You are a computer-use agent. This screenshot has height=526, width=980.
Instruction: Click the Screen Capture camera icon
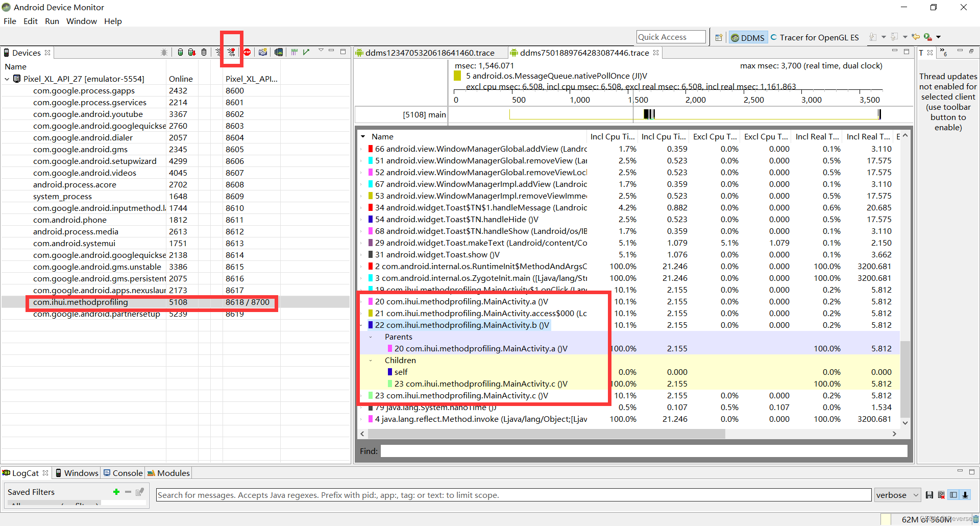tap(263, 52)
